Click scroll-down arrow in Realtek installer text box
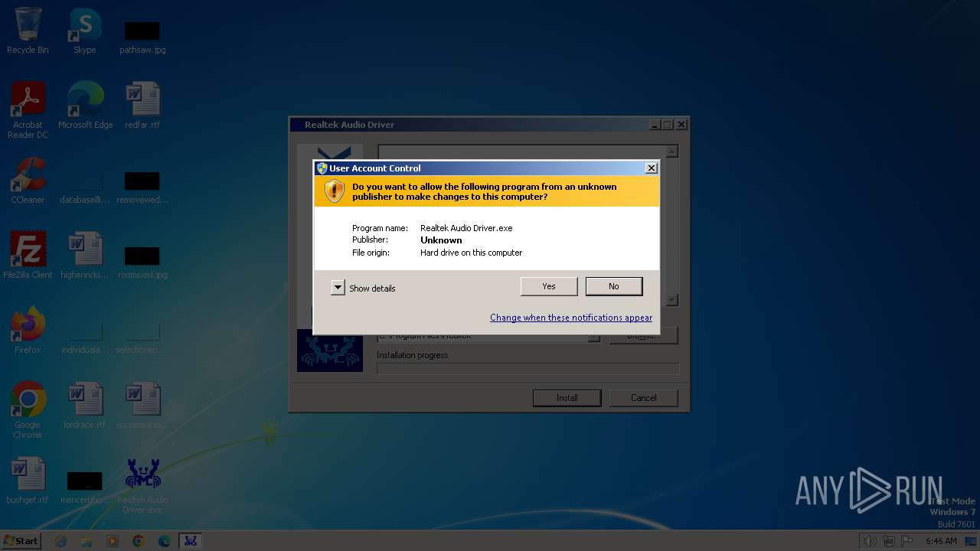This screenshot has height=551, width=980. 672,301
